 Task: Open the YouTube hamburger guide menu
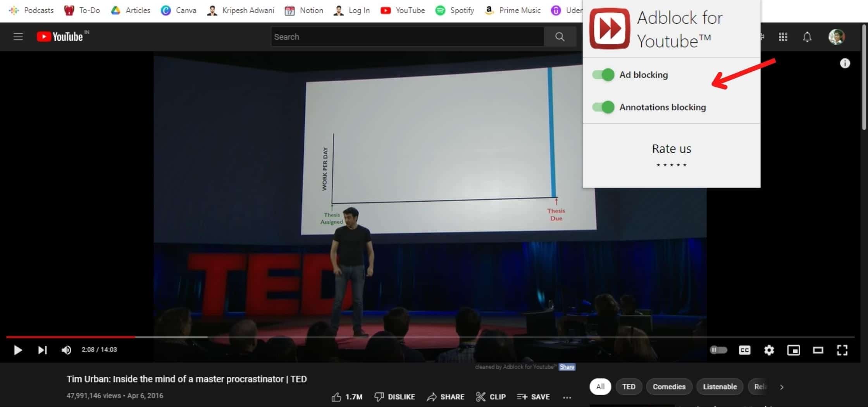18,37
